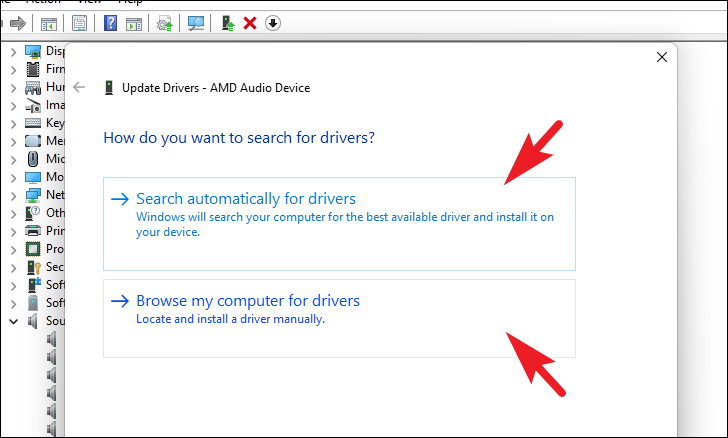Expand the 'Disp' display adapters node

point(13,52)
